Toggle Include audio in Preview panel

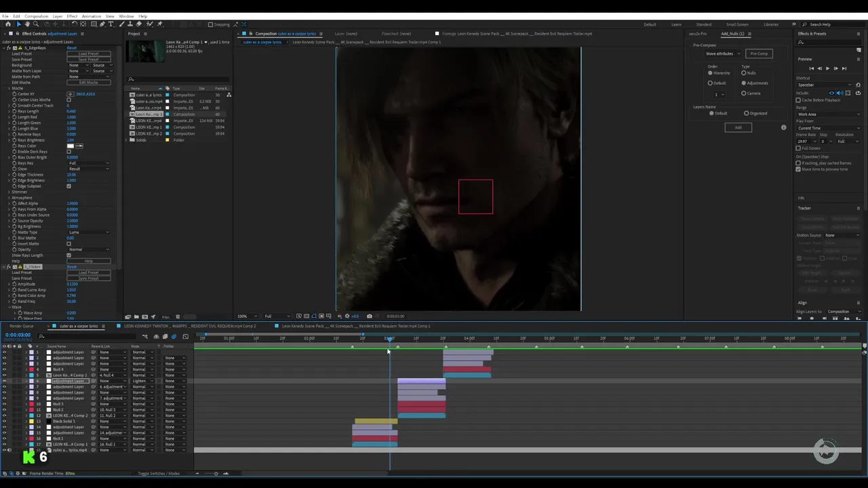pos(840,93)
